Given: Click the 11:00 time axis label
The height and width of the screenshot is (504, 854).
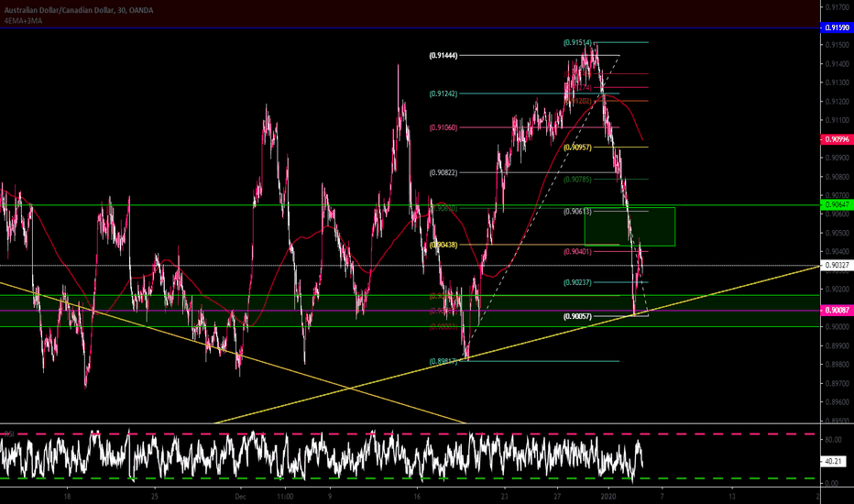Looking at the screenshot, I should 285,497.
